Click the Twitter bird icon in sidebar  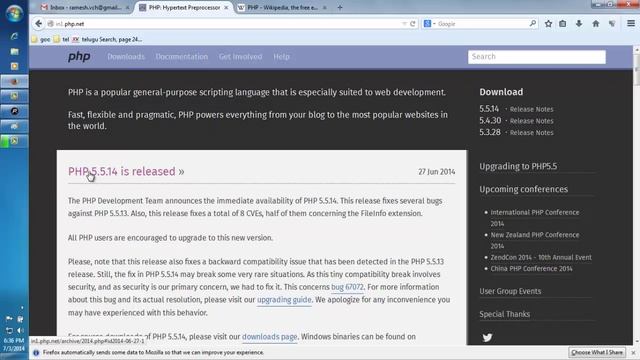487,338
